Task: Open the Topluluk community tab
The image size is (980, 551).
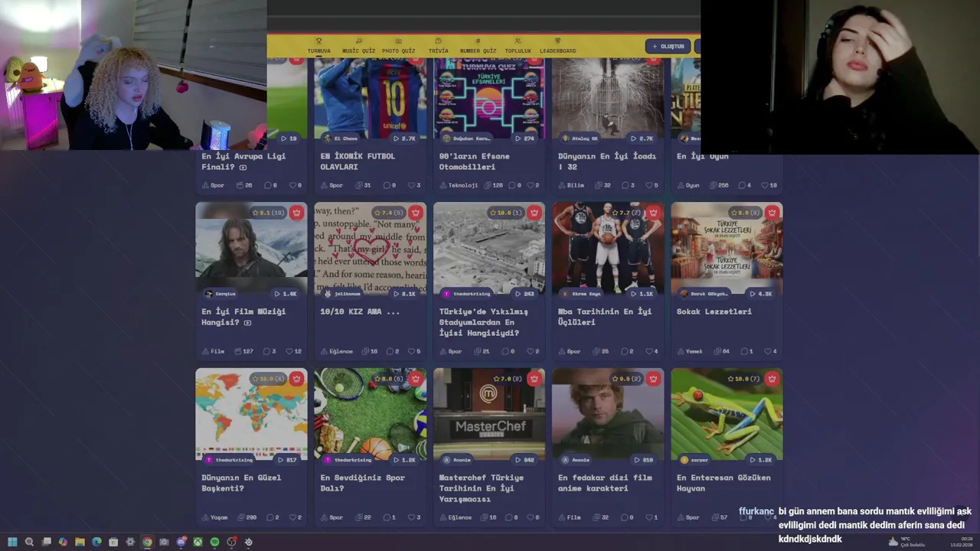Action: tap(518, 46)
